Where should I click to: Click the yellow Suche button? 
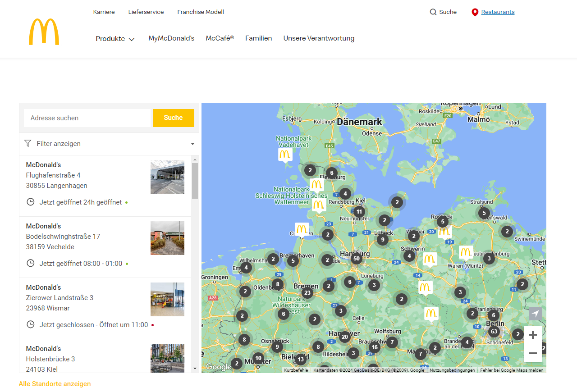[174, 118]
